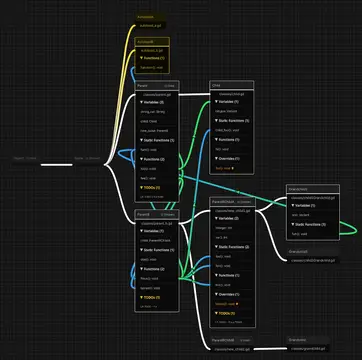This screenshot has width=362, height=360.
Task: Select the yellow AutoloadB node title bar
Action: pos(152,42)
